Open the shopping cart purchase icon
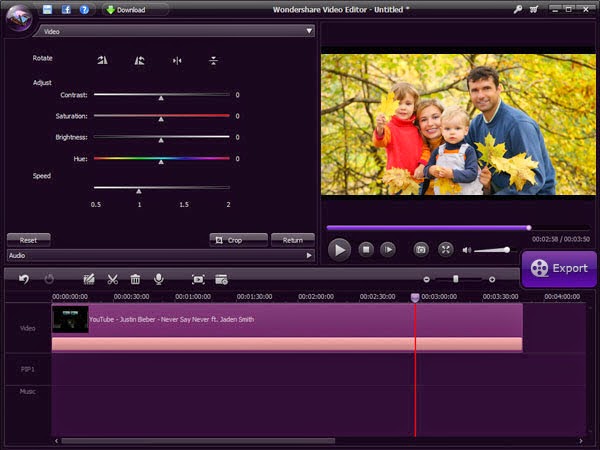600x450 pixels. tap(534, 10)
